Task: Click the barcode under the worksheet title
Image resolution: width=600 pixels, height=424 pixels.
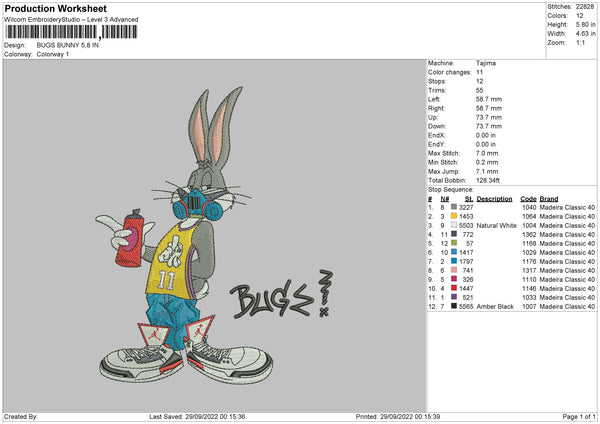Action: pos(72,32)
